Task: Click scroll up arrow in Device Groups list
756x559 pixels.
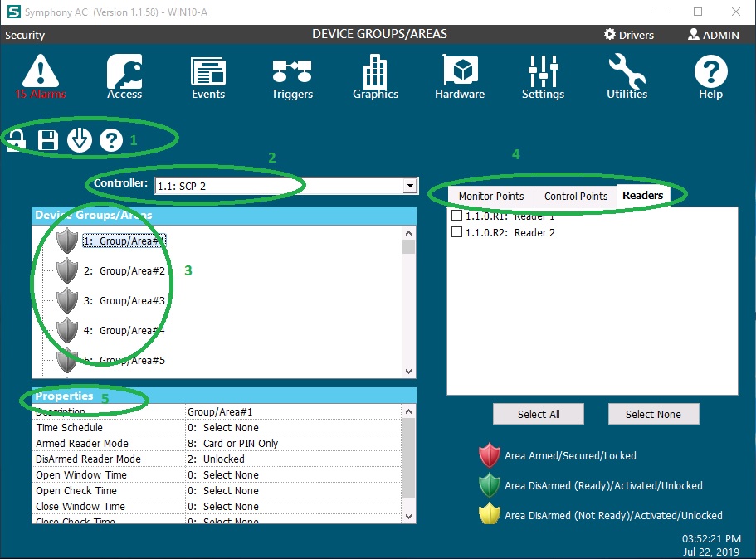Action: pos(409,233)
